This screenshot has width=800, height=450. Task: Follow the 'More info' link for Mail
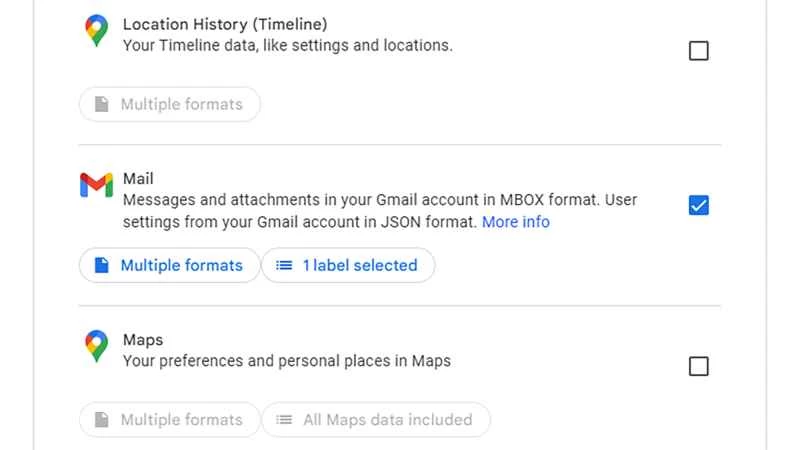point(515,222)
